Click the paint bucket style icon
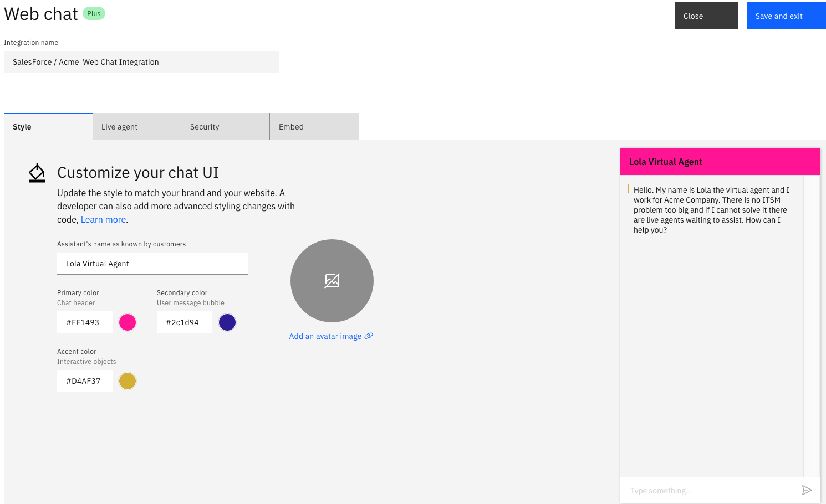Screen dimensions: 826x504 37,173
